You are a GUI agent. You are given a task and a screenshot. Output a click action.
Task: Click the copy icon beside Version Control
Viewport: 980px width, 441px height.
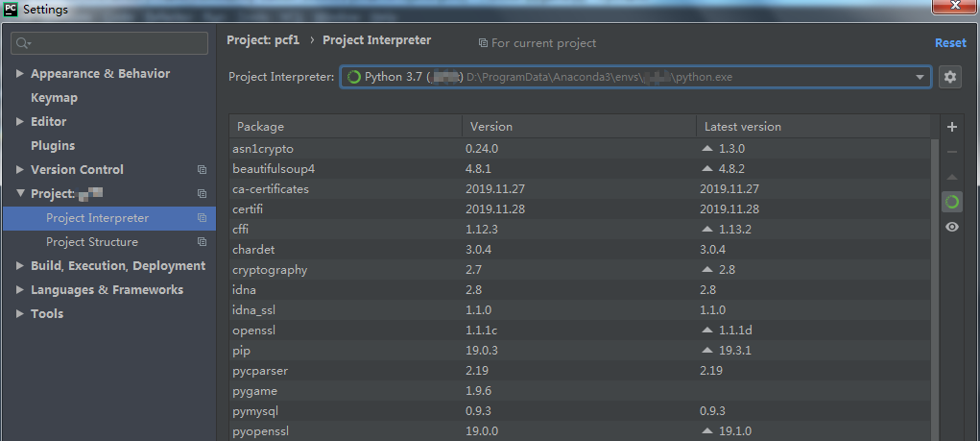pos(202,170)
